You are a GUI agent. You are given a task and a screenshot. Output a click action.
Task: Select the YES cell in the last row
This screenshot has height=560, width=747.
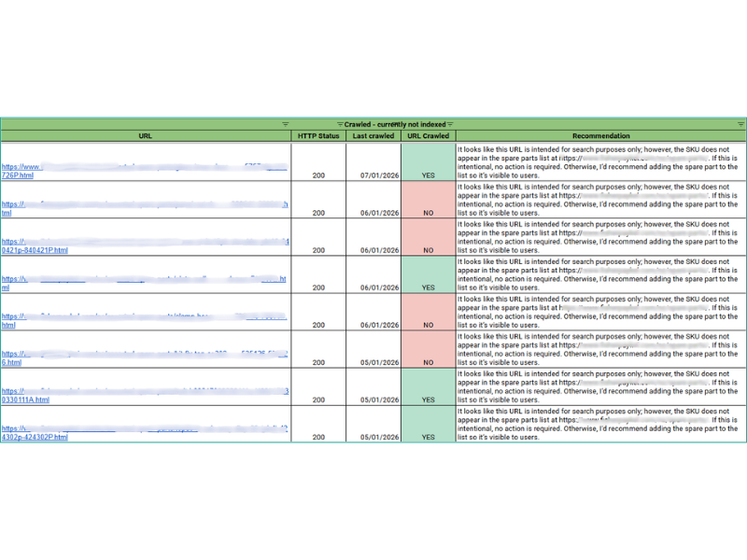coord(429,436)
